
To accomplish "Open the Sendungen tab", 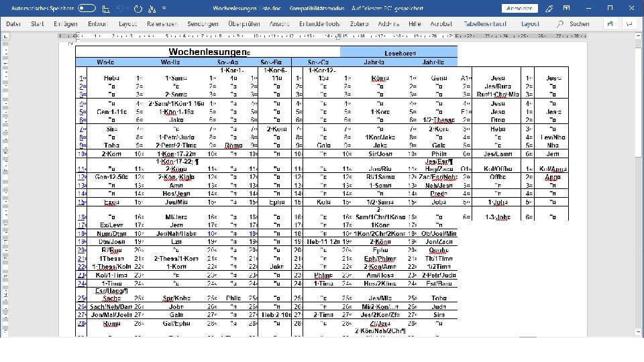I will click(203, 24).
